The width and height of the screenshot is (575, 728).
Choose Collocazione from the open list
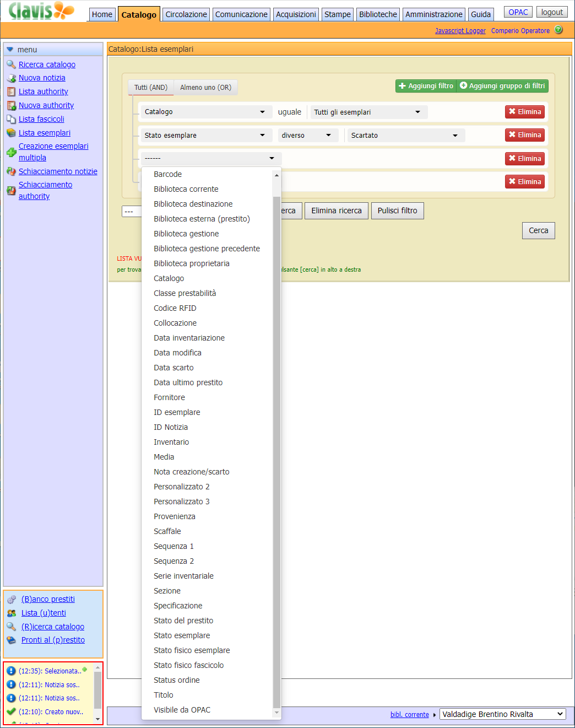[x=175, y=323]
